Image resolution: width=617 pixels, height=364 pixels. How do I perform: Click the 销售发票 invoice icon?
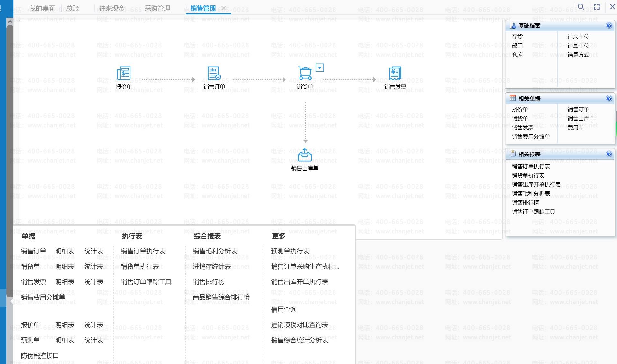coord(395,74)
